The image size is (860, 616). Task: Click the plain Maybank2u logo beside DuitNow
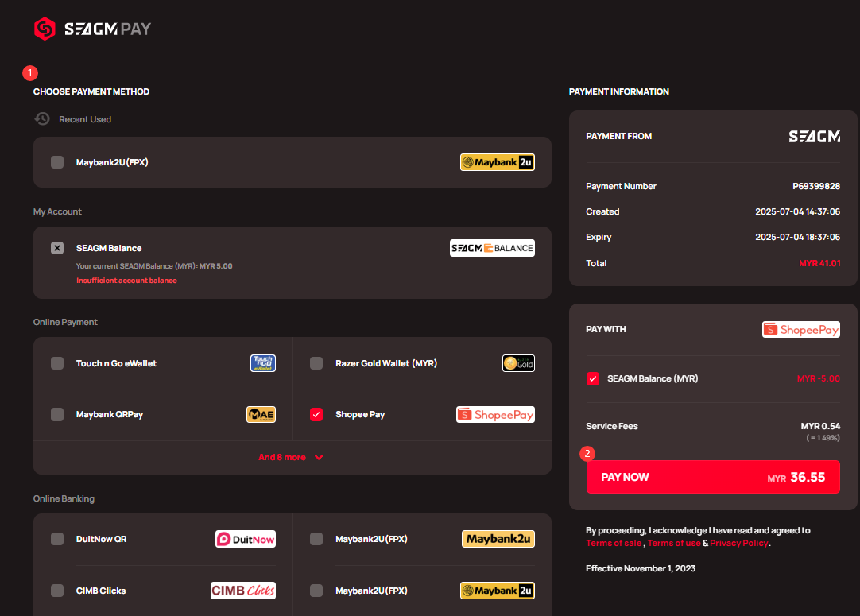point(498,539)
